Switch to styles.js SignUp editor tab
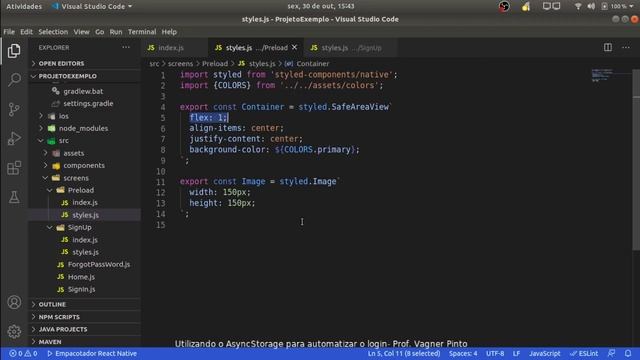 point(351,48)
